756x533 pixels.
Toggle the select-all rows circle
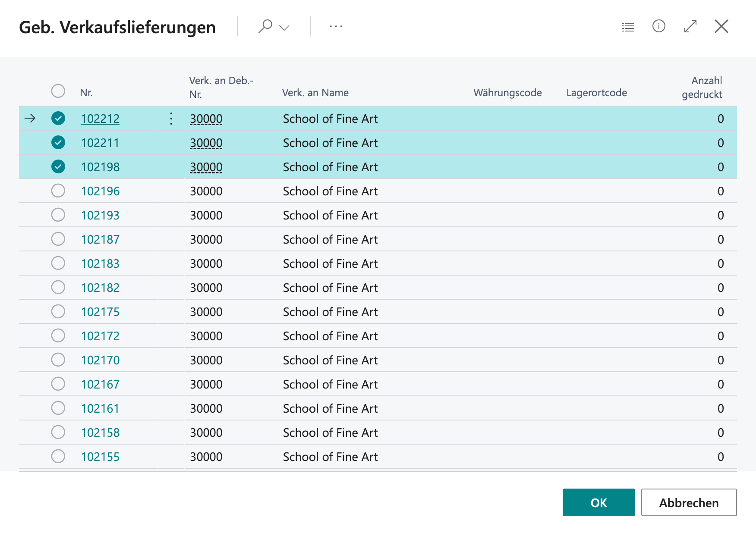click(58, 91)
